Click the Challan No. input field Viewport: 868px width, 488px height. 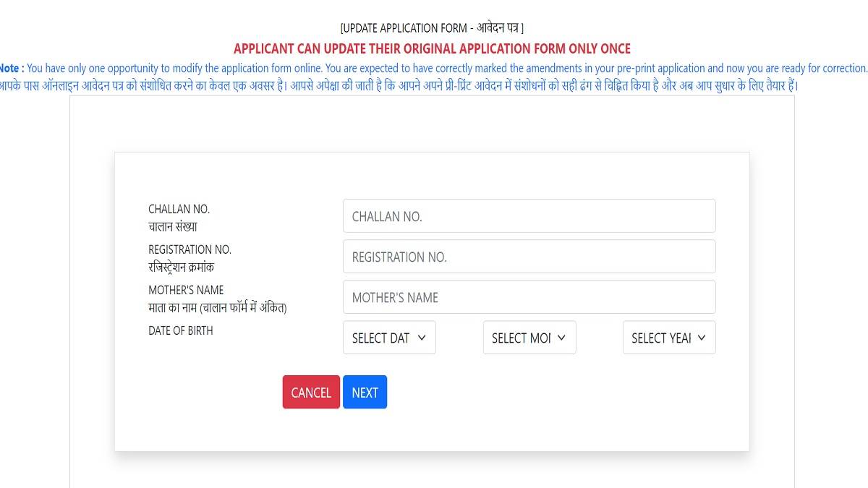point(529,216)
